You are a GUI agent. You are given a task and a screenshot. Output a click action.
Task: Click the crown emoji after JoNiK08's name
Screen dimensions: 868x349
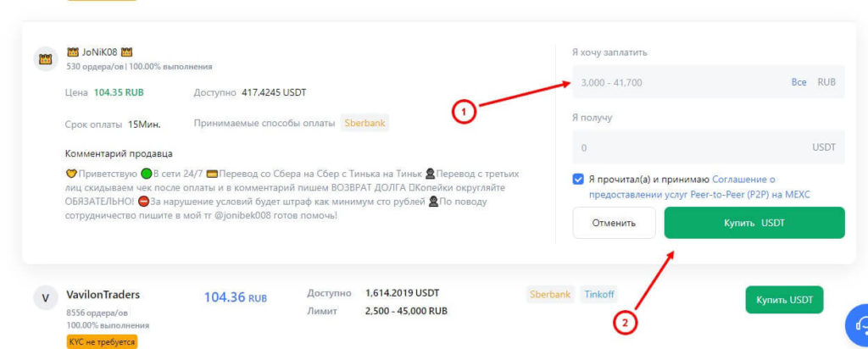(127, 52)
